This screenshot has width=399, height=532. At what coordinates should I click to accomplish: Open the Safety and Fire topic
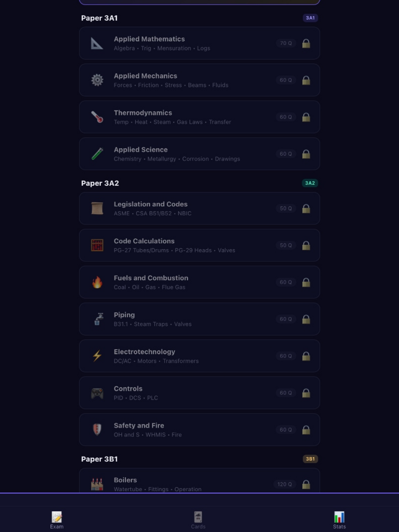[199, 430]
